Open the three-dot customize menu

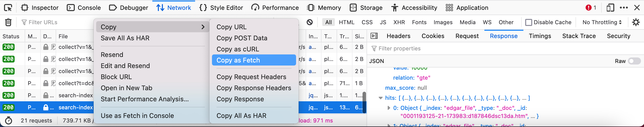[624, 8]
